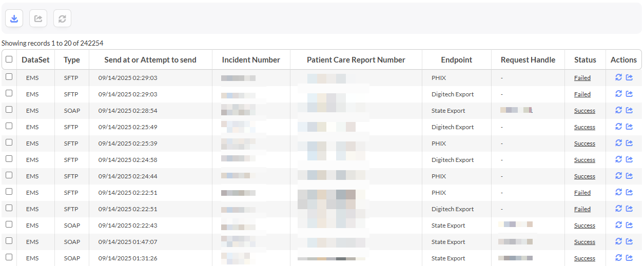644x266 pixels.
Task: Export the 01:47:07 State Export record
Action: [629, 241]
